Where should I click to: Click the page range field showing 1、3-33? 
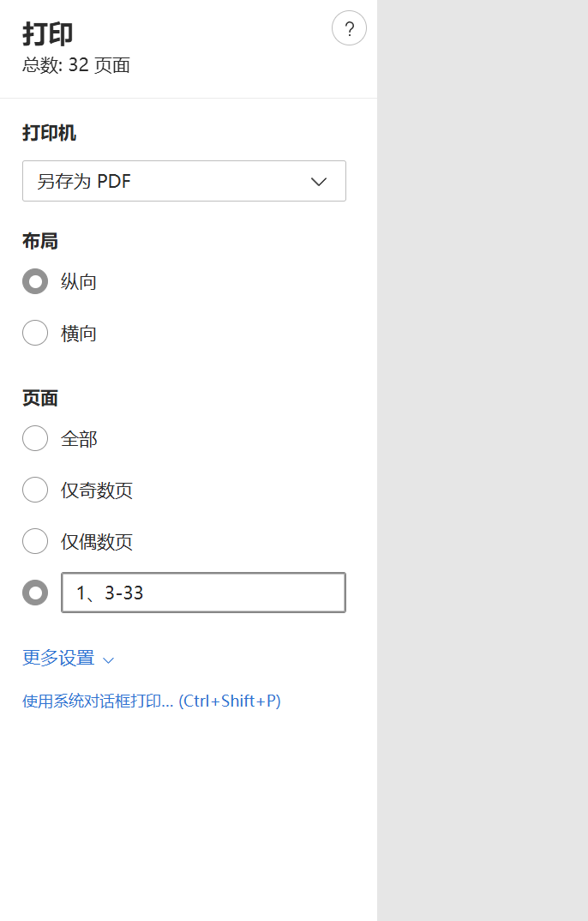pyautogui.click(x=203, y=593)
